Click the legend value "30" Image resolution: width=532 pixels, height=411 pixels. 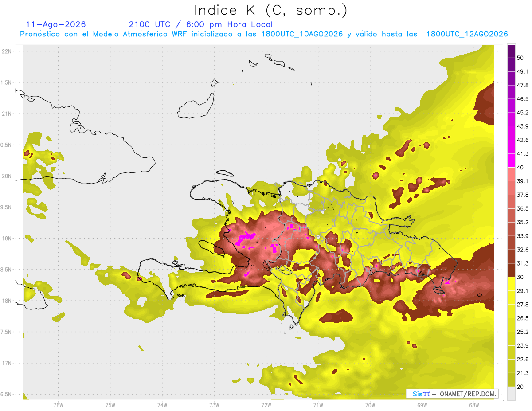click(521, 277)
